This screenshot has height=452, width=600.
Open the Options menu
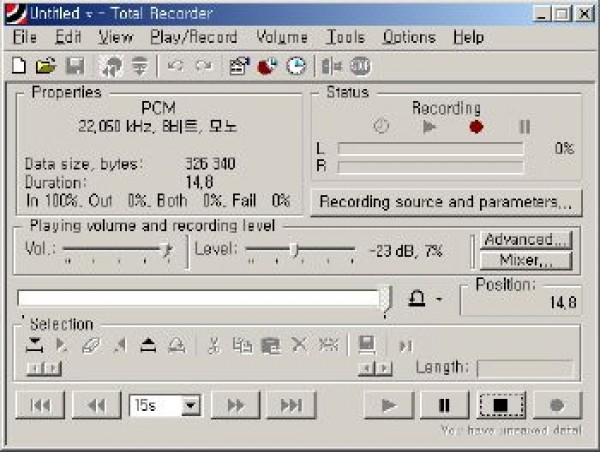point(409,37)
